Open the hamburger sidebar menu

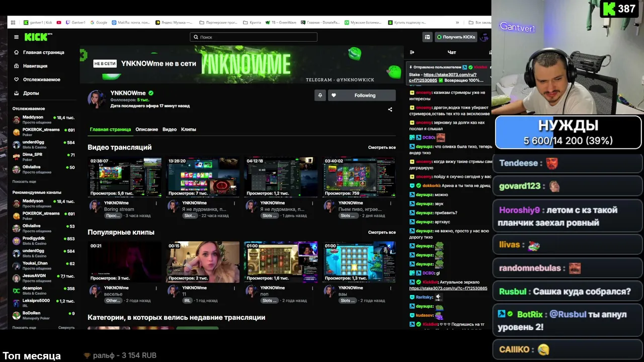(16, 37)
